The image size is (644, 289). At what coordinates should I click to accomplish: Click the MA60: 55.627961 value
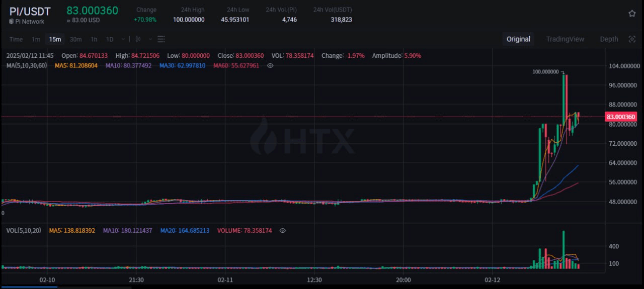pos(236,65)
